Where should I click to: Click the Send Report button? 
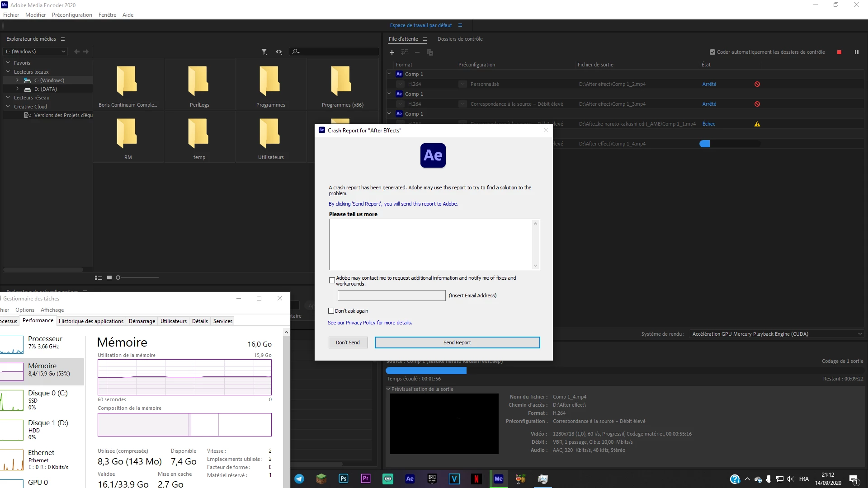(457, 343)
